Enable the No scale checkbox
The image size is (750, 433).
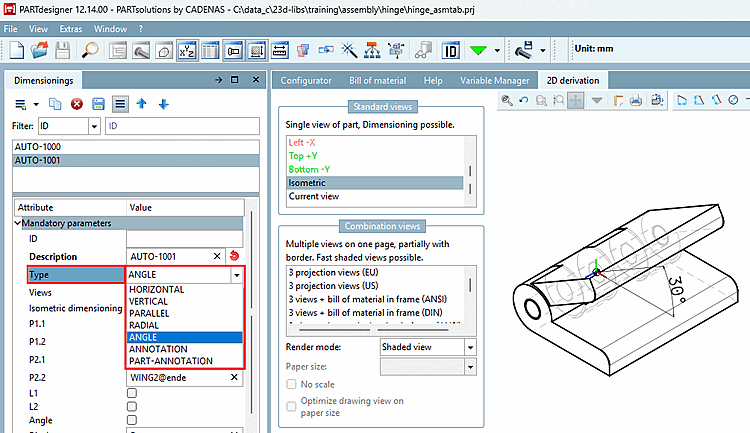(x=291, y=384)
